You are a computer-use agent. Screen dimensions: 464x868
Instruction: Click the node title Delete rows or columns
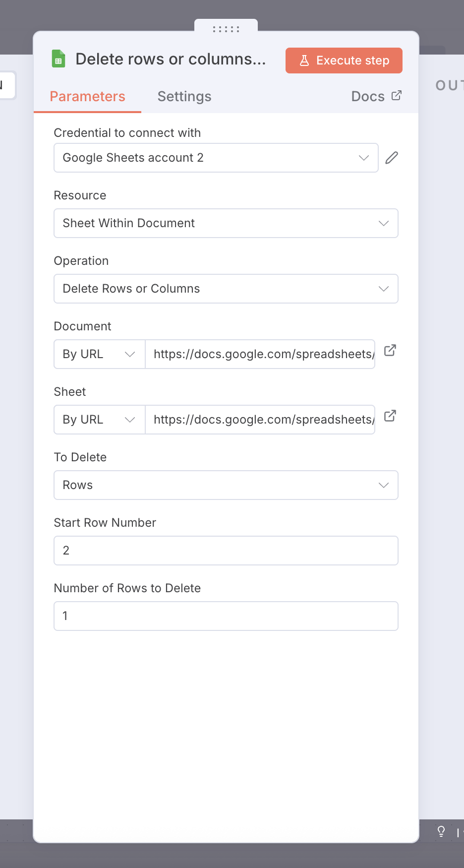171,60
